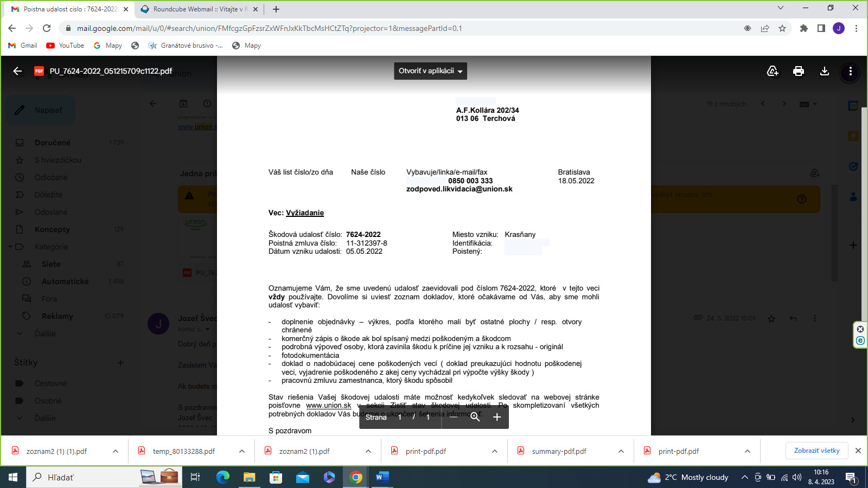Open the YouTube bookmark
The width and height of the screenshot is (868, 488).
point(65,46)
